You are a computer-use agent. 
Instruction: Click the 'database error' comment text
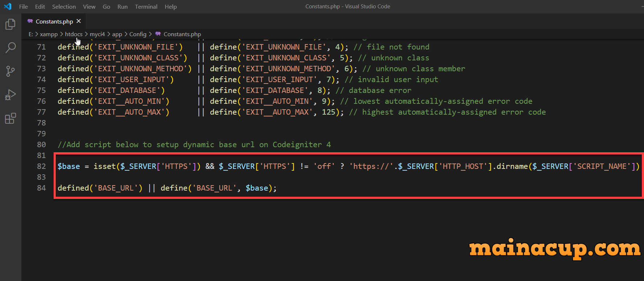(x=373, y=90)
